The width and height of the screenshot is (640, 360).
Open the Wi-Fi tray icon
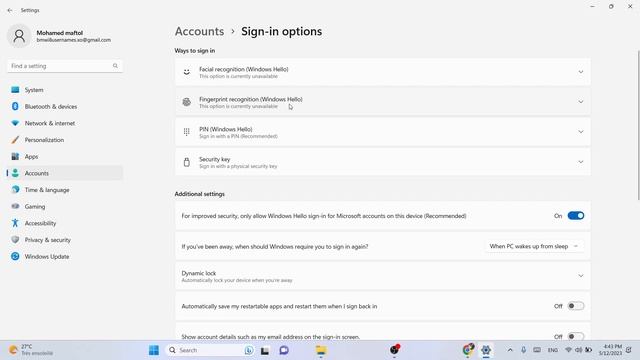pos(568,350)
